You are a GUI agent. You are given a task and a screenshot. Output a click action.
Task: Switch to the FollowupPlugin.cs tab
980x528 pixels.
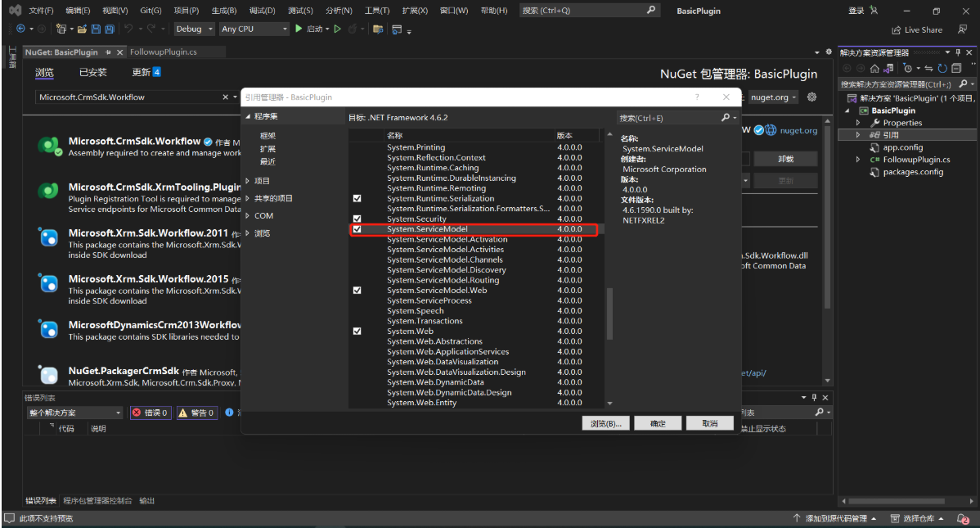(163, 52)
